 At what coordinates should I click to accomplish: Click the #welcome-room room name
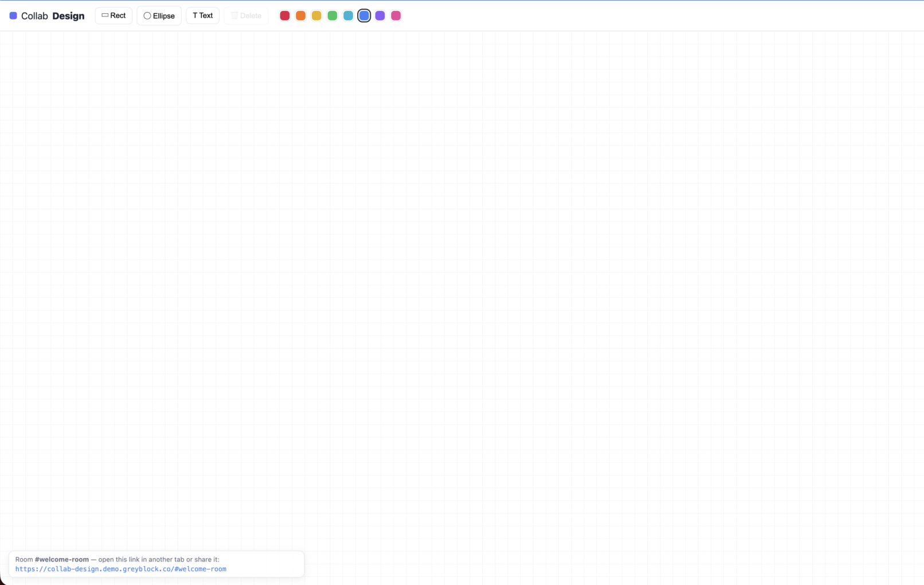point(62,559)
